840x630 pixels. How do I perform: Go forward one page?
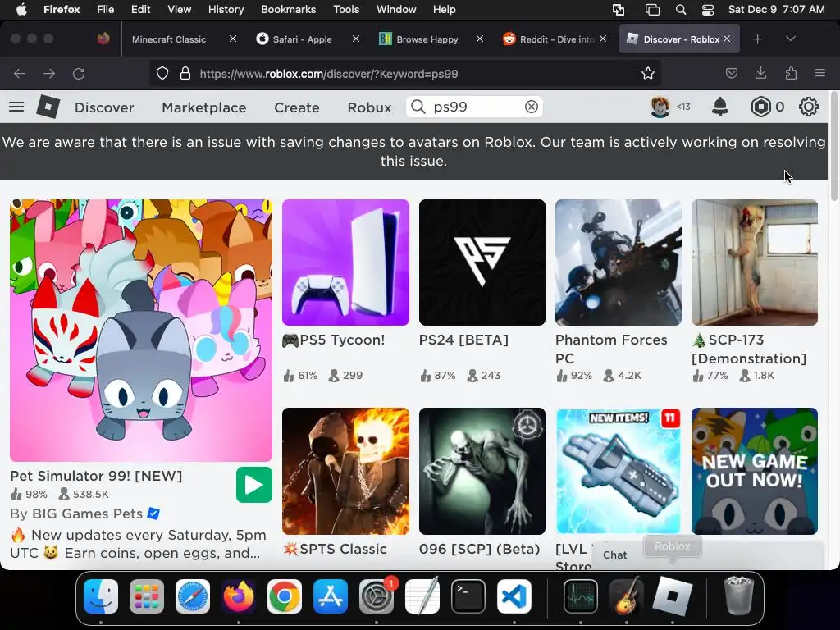(48, 73)
